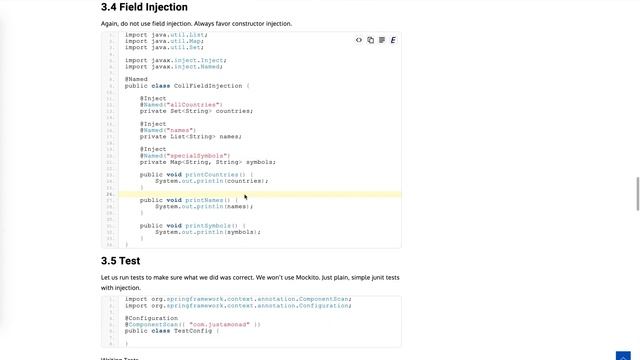Click the 'import java.util.List;' code line
Image resolution: width=640 pixels, height=360 pixels.
(166, 35)
